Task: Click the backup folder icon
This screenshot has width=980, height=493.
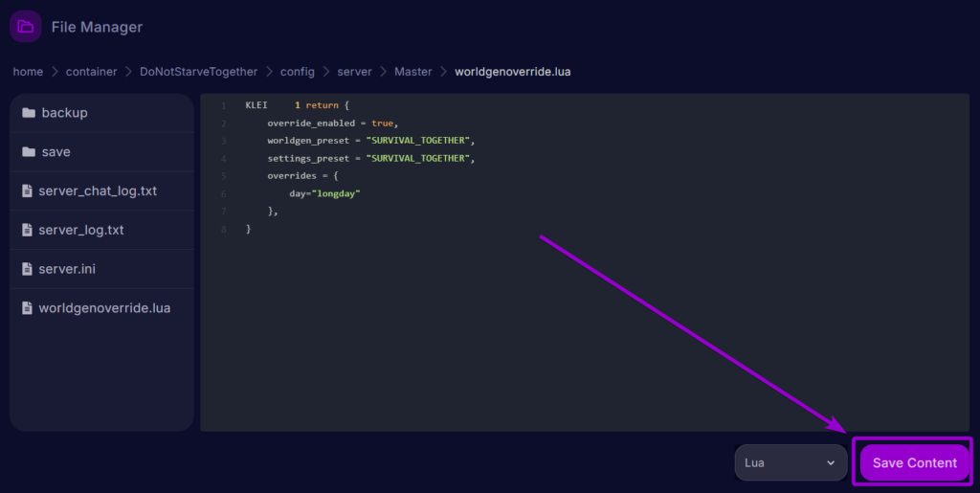Action: pyautogui.click(x=28, y=113)
